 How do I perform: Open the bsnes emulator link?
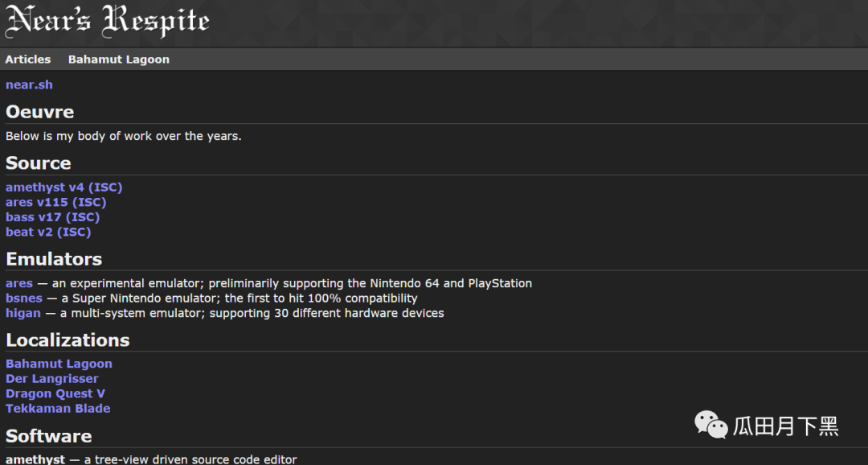[24, 298]
